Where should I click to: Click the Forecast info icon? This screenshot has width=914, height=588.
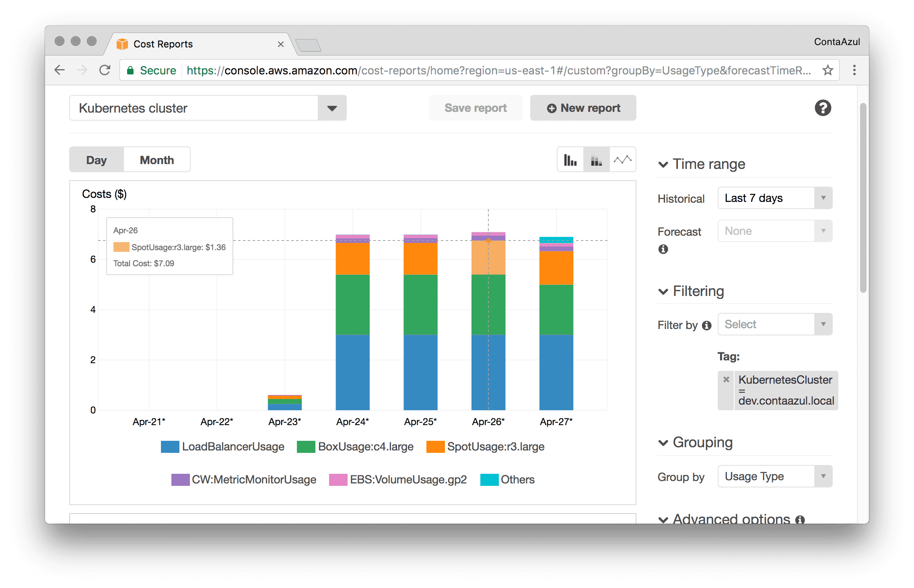[663, 249]
